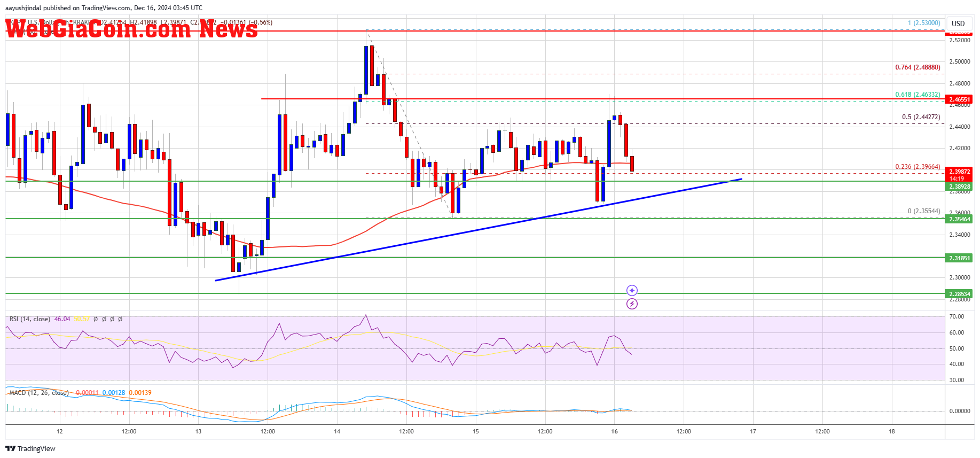Click the date 12 on time axis
This screenshot has width=980, height=458.
59,431
